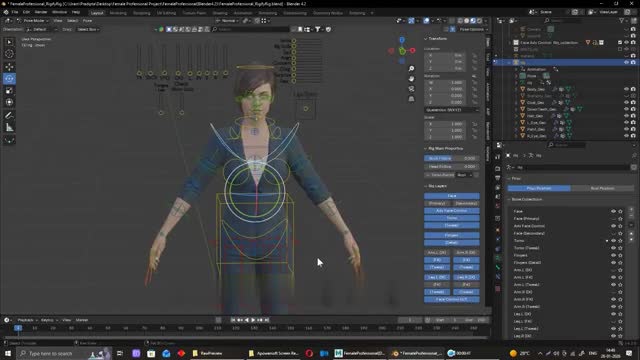
Task: Collapse the Rig Main Properties panel
Action: 426,149
